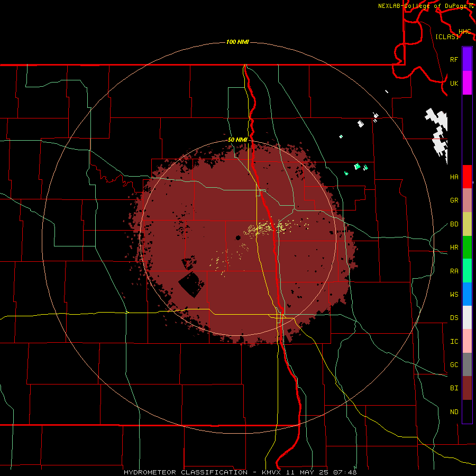Click the HYDROMETEOR CLASSIFICATION caption text
This screenshot has height=476, width=476.
click(x=186, y=472)
